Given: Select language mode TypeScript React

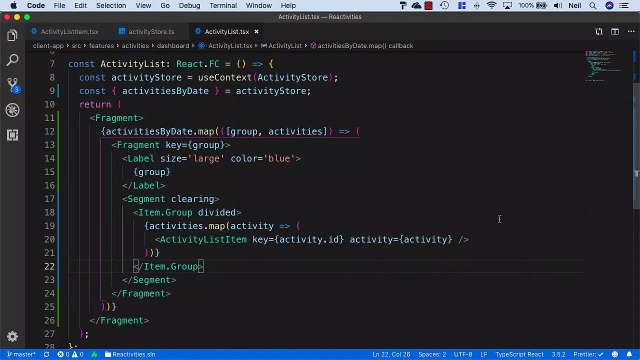Looking at the screenshot, I should 519,354.
